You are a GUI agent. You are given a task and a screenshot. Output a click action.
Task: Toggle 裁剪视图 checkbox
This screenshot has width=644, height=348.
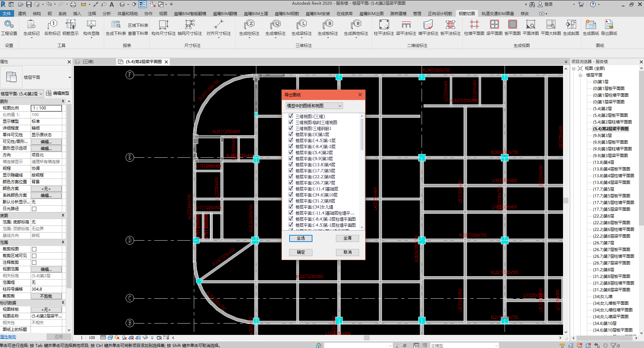34,249
